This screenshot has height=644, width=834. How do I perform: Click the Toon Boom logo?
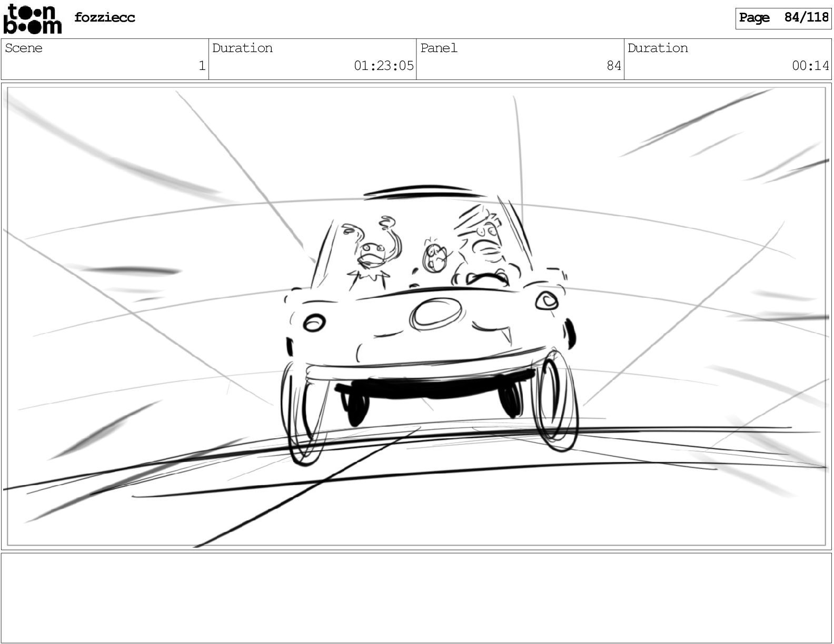[x=32, y=19]
